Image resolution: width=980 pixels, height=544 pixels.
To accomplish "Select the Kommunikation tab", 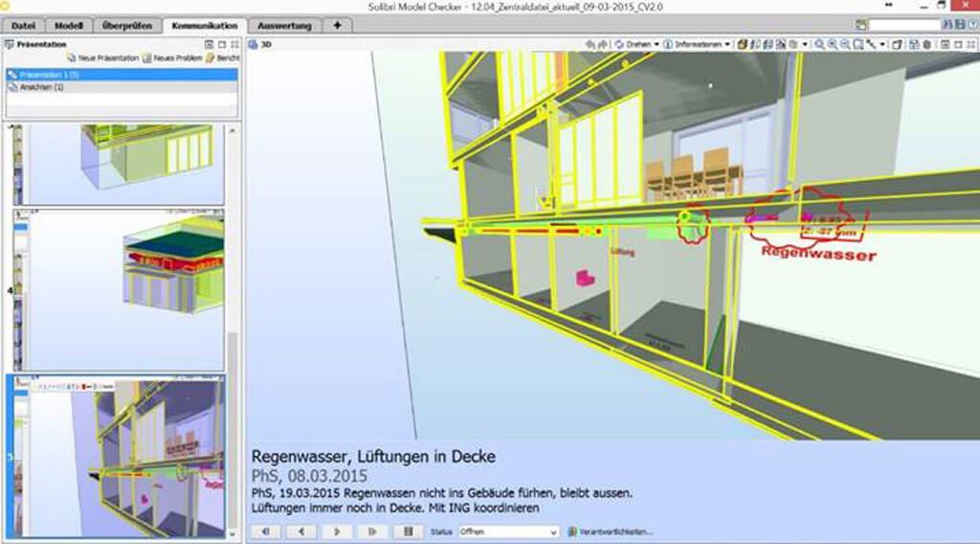I will pos(205,26).
